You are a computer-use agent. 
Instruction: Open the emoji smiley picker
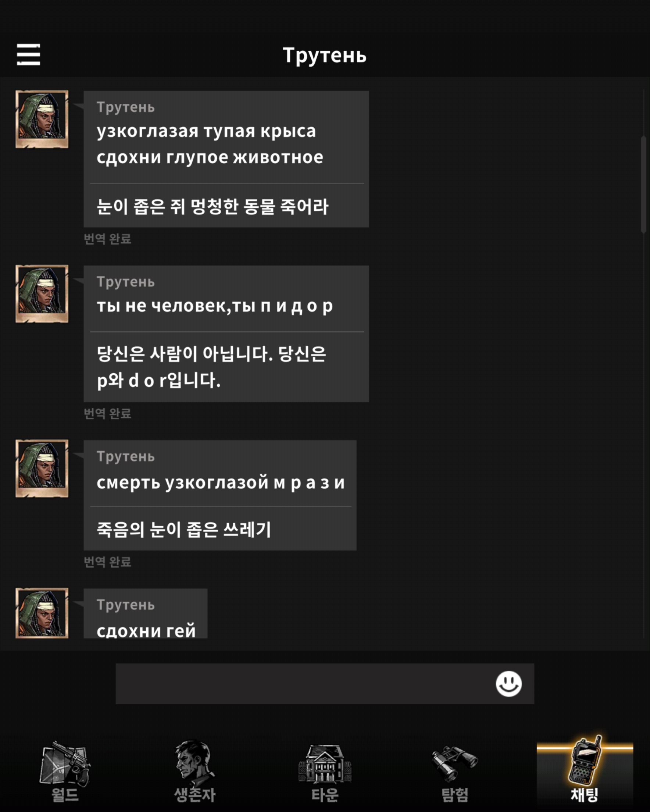508,684
